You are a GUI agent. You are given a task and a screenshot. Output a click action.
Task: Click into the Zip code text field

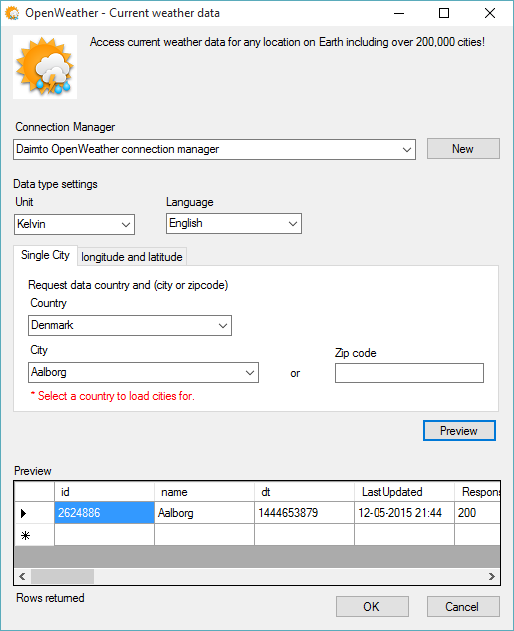[409, 373]
